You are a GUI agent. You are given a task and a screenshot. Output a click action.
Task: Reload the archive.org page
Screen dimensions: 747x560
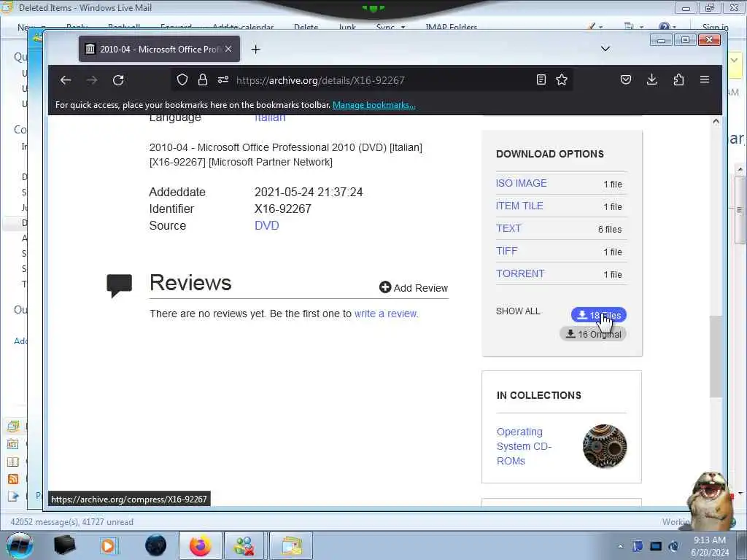coord(118,80)
